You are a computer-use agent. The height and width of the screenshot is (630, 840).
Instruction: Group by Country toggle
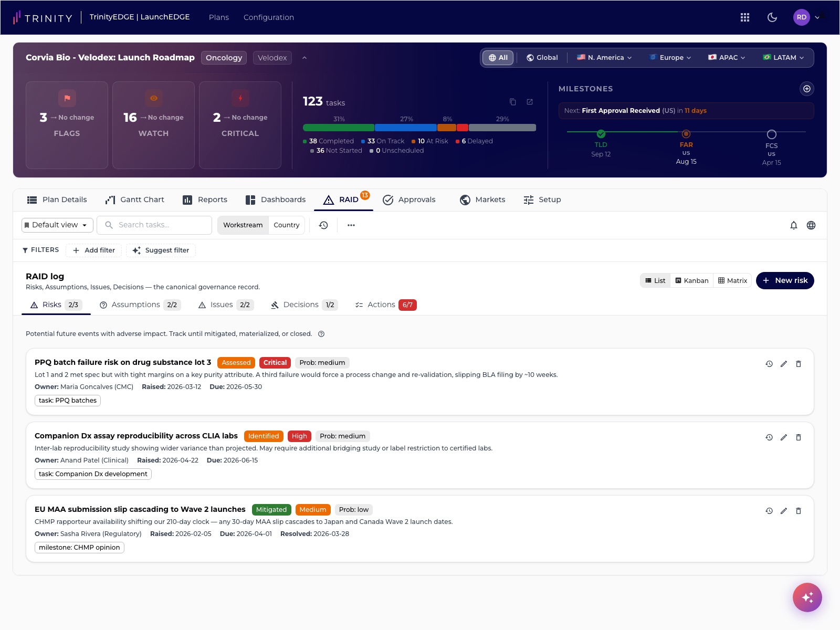pyautogui.click(x=287, y=225)
